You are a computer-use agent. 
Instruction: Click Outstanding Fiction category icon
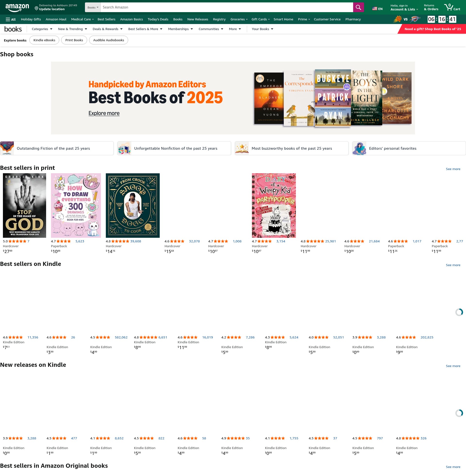point(7,148)
